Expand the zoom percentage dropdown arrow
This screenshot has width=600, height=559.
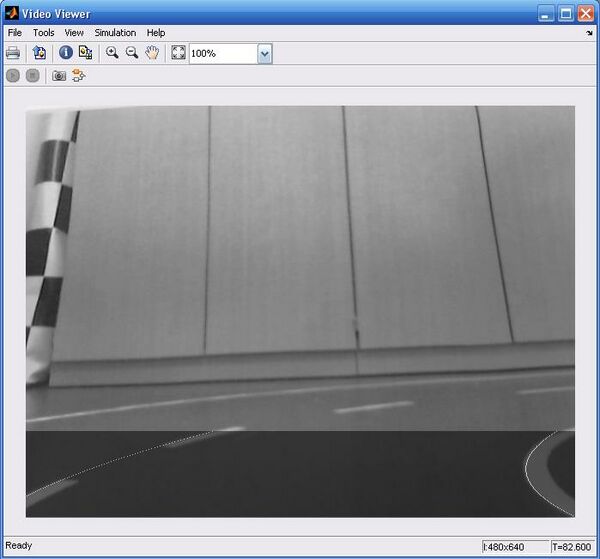pyautogui.click(x=265, y=54)
